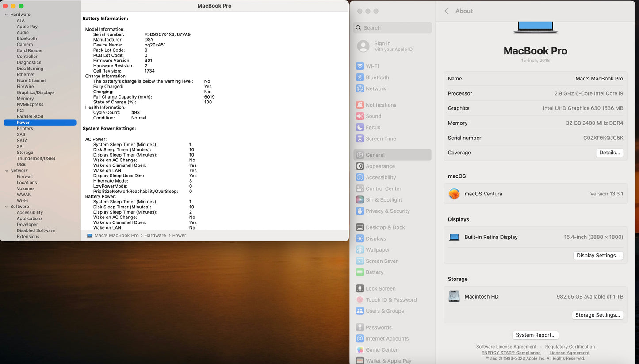Click the Macintosh HD drive icon
Image resolution: width=639 pixels, height=364 pixels.
[x=454, y=296]
